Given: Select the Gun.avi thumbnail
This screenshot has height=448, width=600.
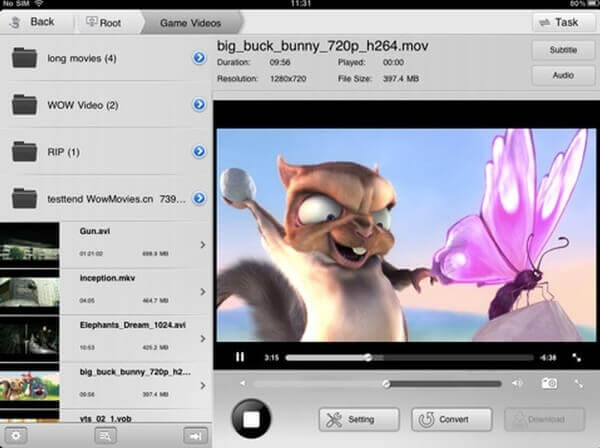Looking at the screenshot, I should pyautogui.click(x=29, y=245).
